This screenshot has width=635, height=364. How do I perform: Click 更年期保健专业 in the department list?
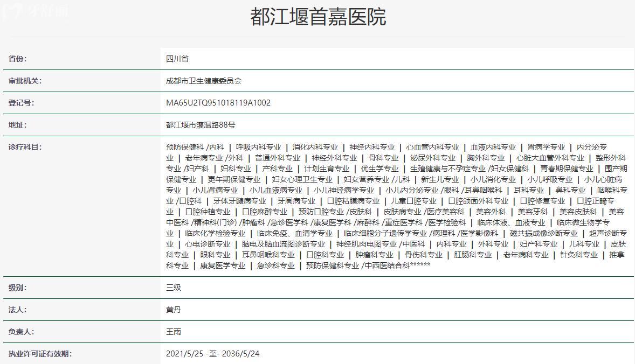pos(234,179)
